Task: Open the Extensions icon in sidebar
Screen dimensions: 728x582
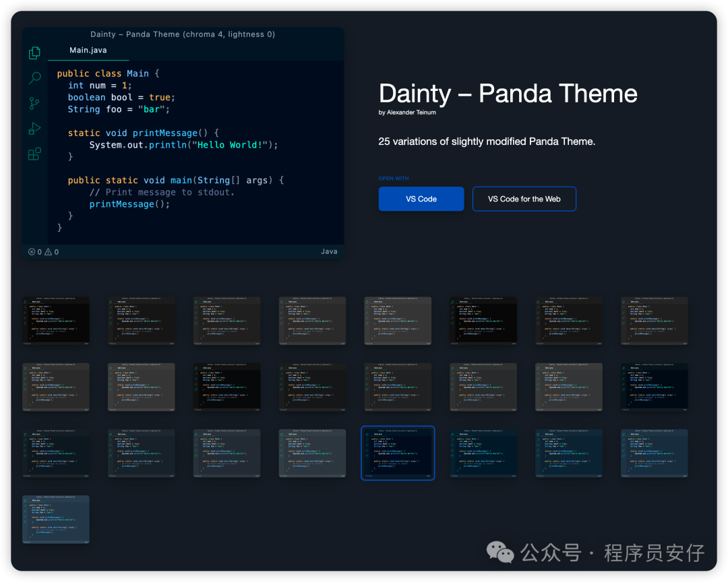Action: [34, 154]
